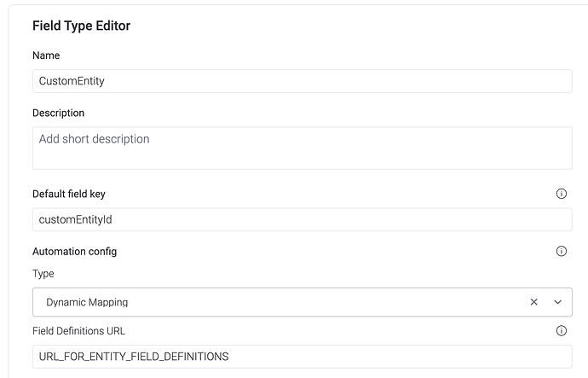Click the info icon beside Default field key

click(561, 194)
